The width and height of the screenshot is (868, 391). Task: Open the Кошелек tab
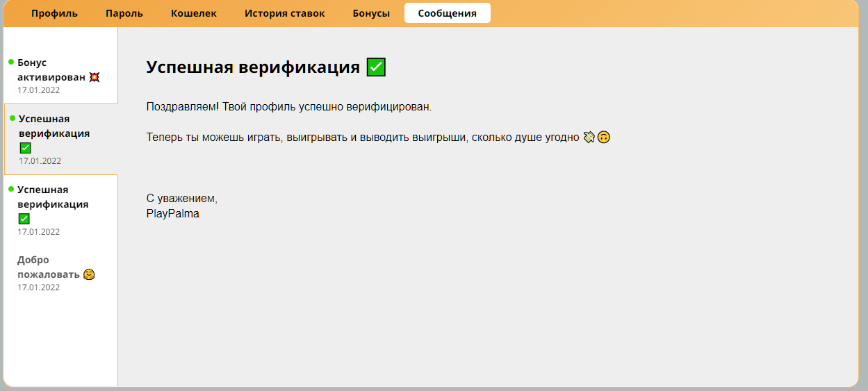point(194,13)
